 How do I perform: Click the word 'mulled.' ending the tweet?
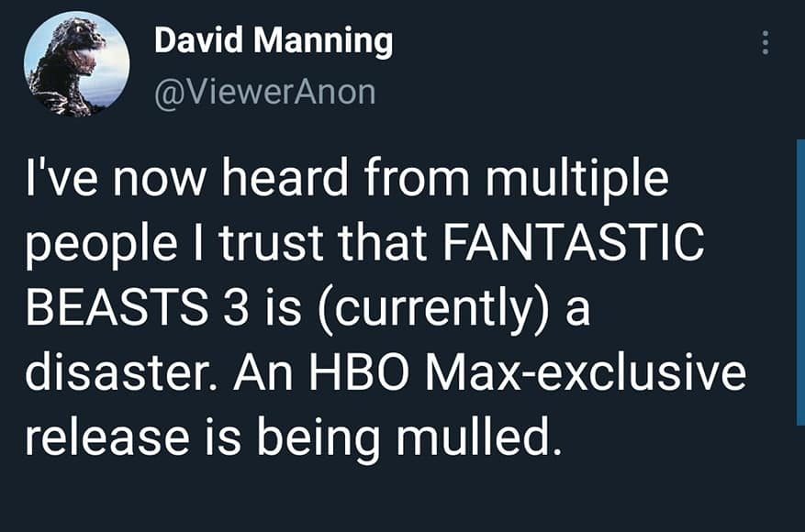point(478,437)
